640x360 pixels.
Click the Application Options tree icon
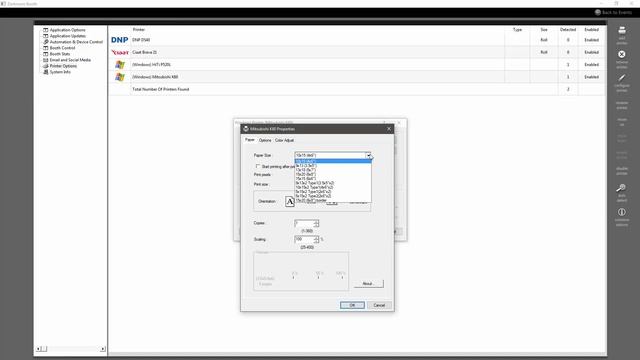(x=46, y=30)
